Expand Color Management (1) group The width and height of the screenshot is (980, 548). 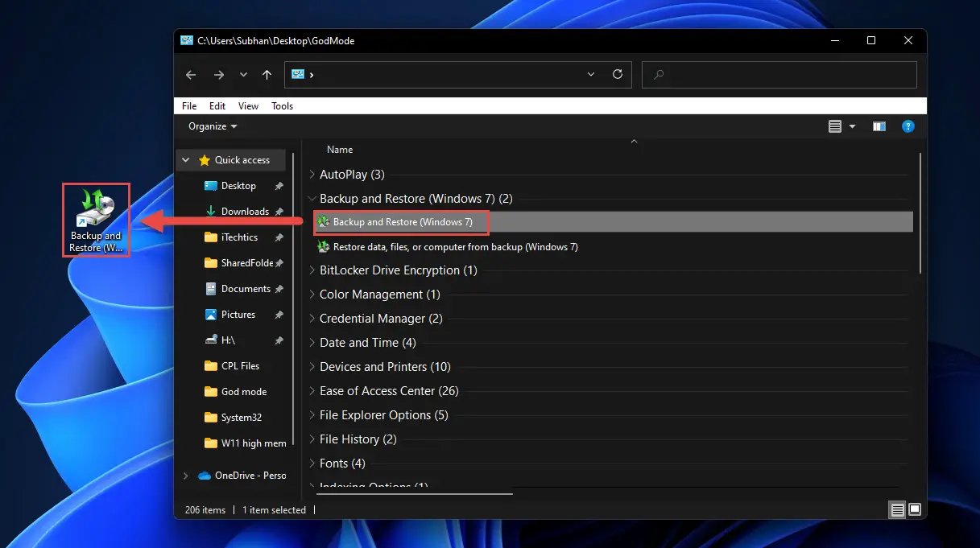[x=312, y=295]
